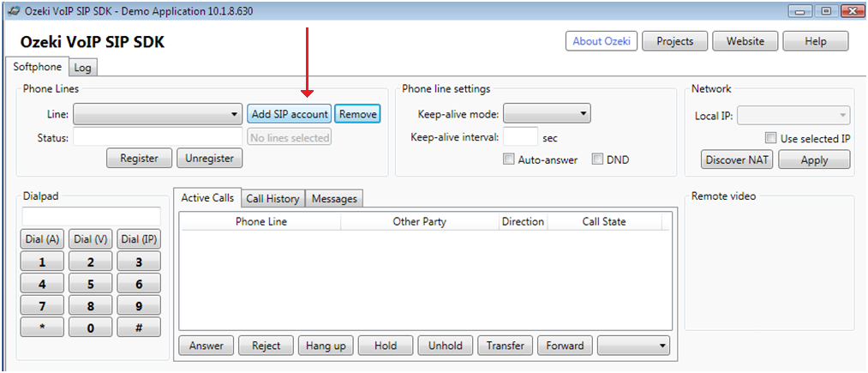
Task: Click the Dial (IP) button
Action: point(139,239)
